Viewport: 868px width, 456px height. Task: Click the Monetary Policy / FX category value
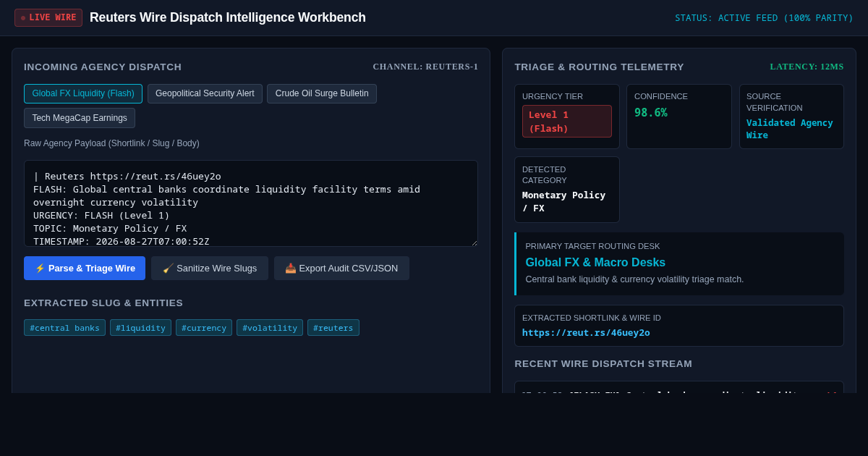[x=564, y=202]
